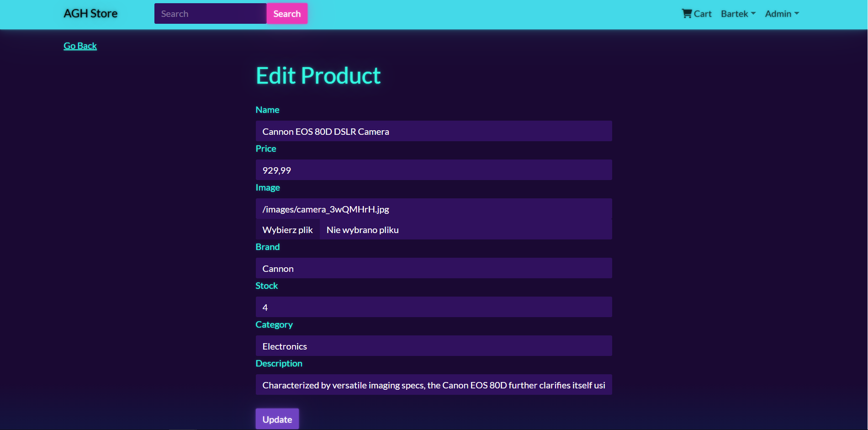Click the Edit Product heading
Screen dimensions: 868x430
click(x=318, y=75)
